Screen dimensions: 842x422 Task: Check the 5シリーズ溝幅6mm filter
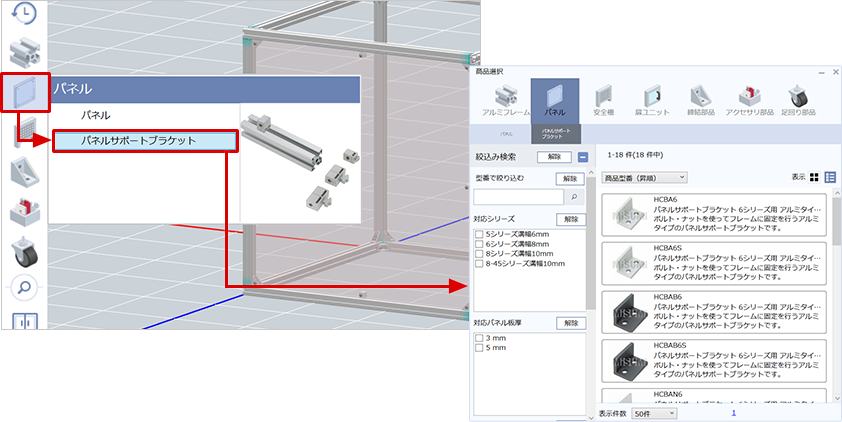point(479,234)
